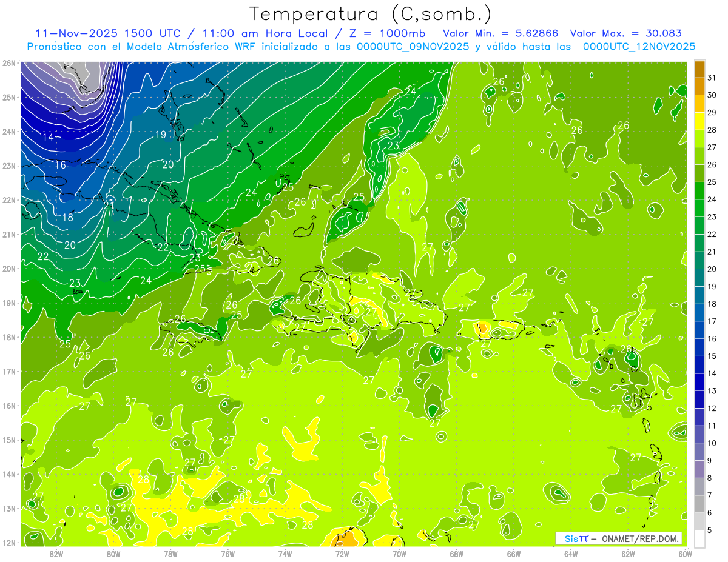Click the 18N latitude axis label
The height and width of the screenshot is (562, 728).
[x=9, y=337]
